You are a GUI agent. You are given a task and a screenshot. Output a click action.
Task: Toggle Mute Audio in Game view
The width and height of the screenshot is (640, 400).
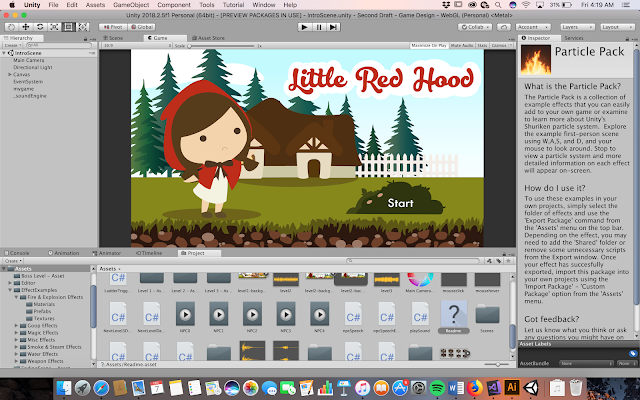tap(462, 46)
